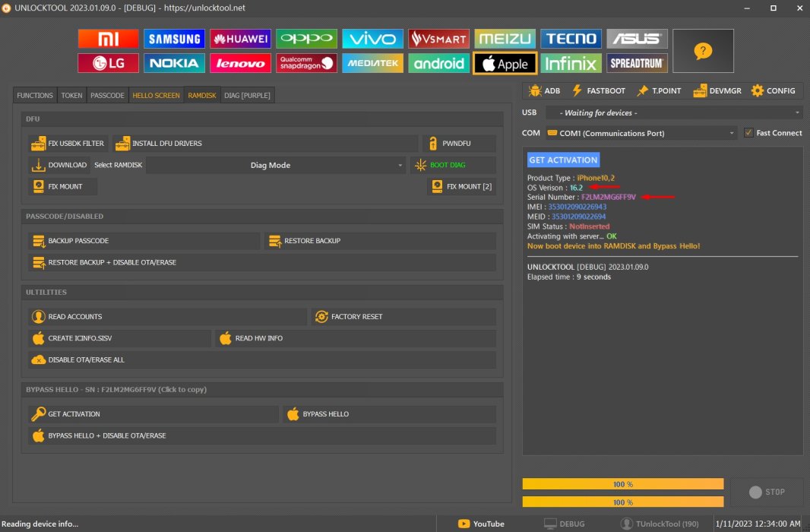Select the Android brand tile

pyautogui.click(x=438, y=63)
